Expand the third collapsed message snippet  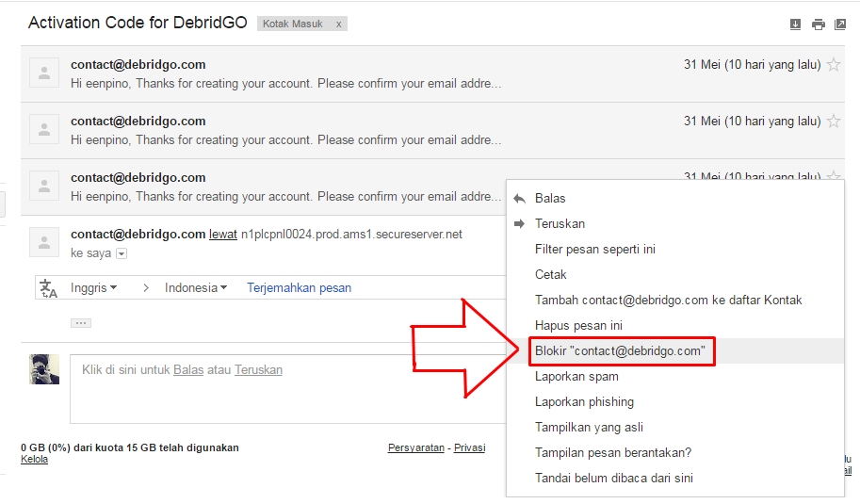click(285, 197)
